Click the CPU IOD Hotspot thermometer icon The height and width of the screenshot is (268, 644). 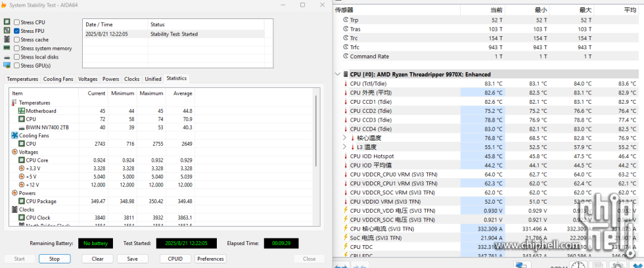(346, 156)
